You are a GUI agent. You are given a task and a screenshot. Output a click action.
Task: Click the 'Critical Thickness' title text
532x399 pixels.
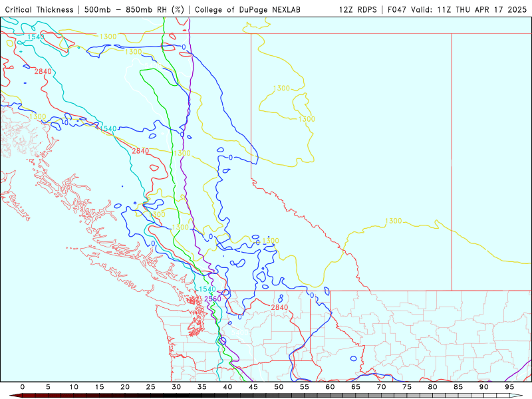pos(39,9)
